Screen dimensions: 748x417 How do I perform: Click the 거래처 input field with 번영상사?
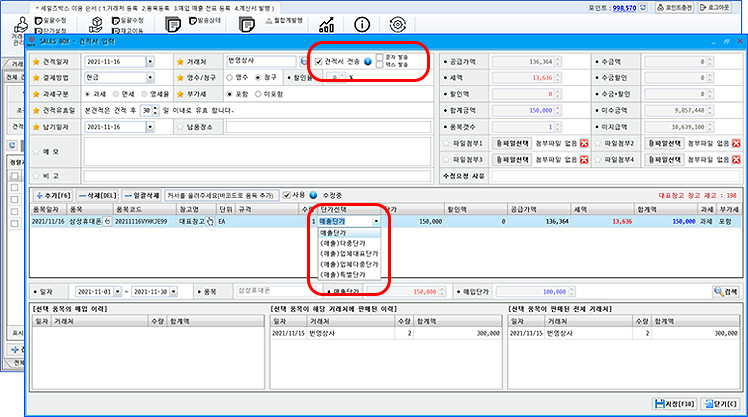click(x=258, y=61)
